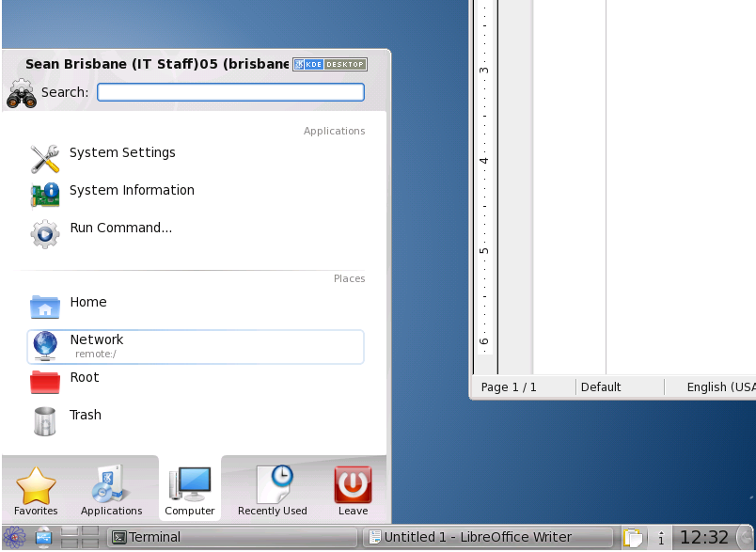Viewport: 756px width, 552px height.
Task: Select the Computer tab
Action: (189, 492)
